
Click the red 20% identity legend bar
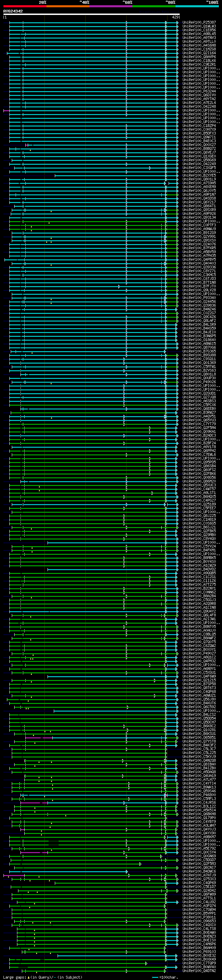coord(25,6)
